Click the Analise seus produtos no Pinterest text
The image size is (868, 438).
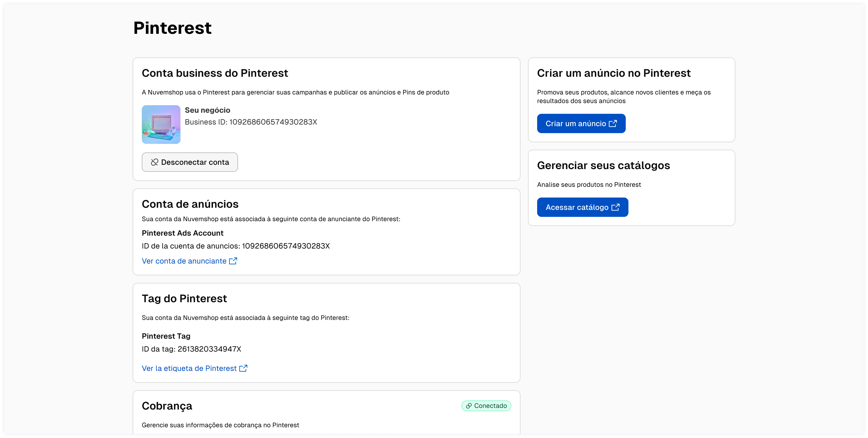coord(589,184)
